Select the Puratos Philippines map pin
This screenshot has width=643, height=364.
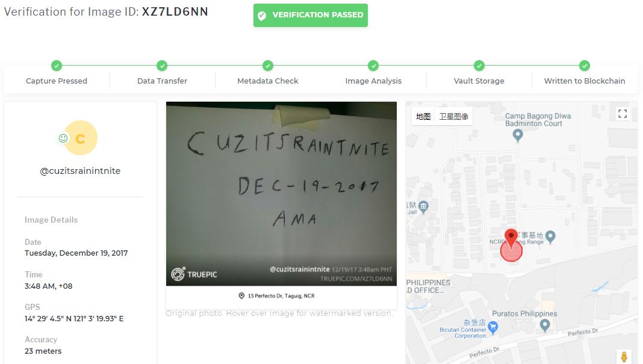click(545, 325)
